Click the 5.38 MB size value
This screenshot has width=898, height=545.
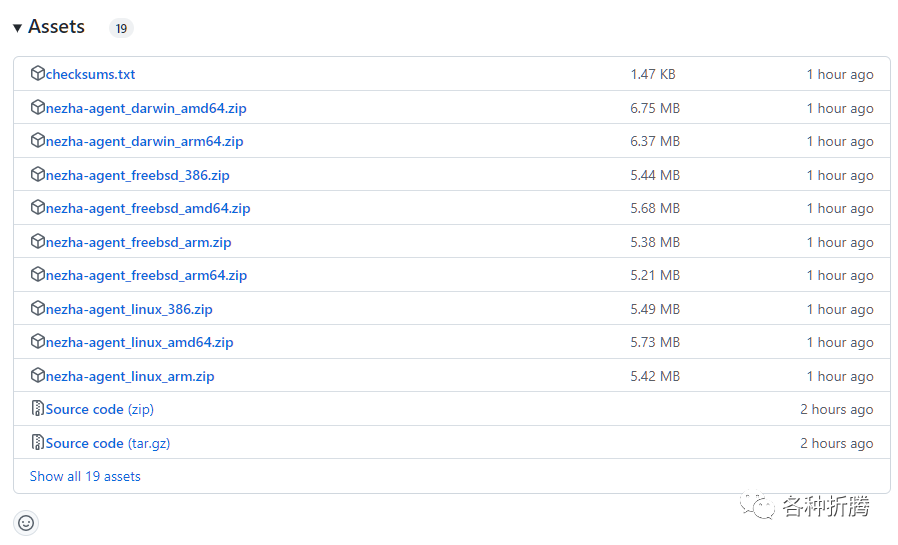click(655, 242)
